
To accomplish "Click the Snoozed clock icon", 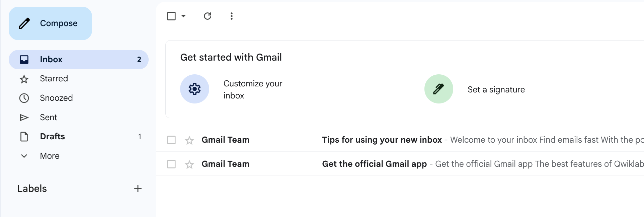I will pos(24,98).
